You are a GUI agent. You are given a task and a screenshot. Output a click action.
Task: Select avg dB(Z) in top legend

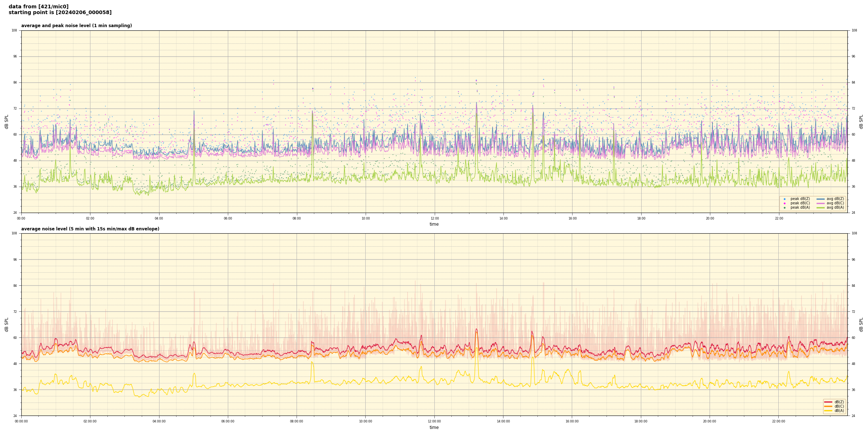(835, 199)
